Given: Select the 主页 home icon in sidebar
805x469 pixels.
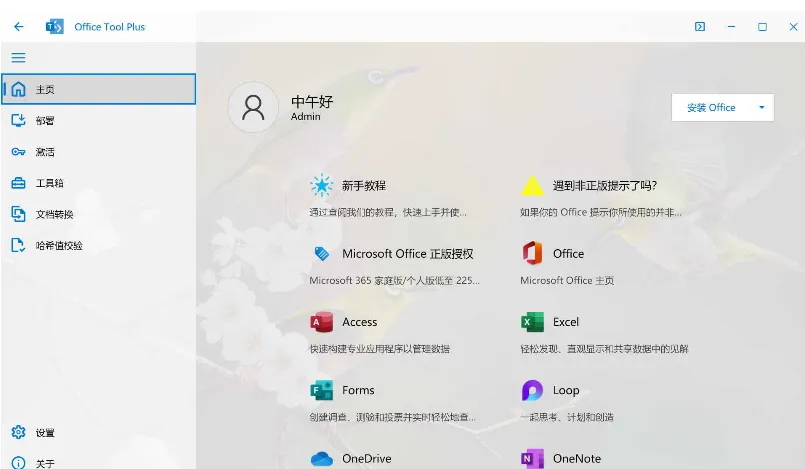Looking at the screenshot, I should click(18, 89).
